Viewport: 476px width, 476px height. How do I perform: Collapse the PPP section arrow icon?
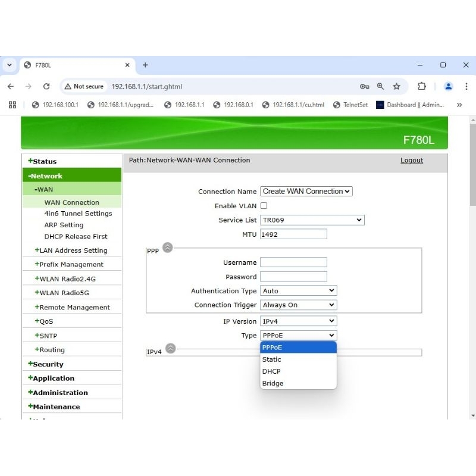pos(168,248)
